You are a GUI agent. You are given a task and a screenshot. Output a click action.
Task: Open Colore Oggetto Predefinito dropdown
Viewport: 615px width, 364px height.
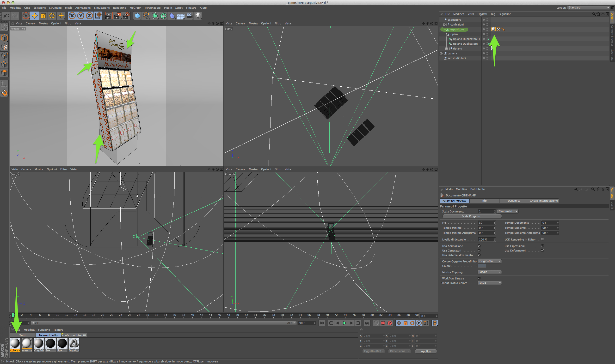[489, 261]
